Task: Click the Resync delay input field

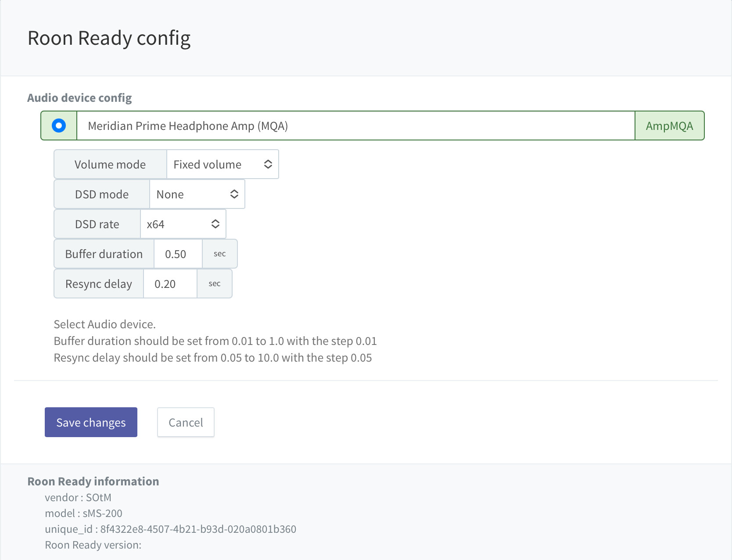Action: coord(170,284)
